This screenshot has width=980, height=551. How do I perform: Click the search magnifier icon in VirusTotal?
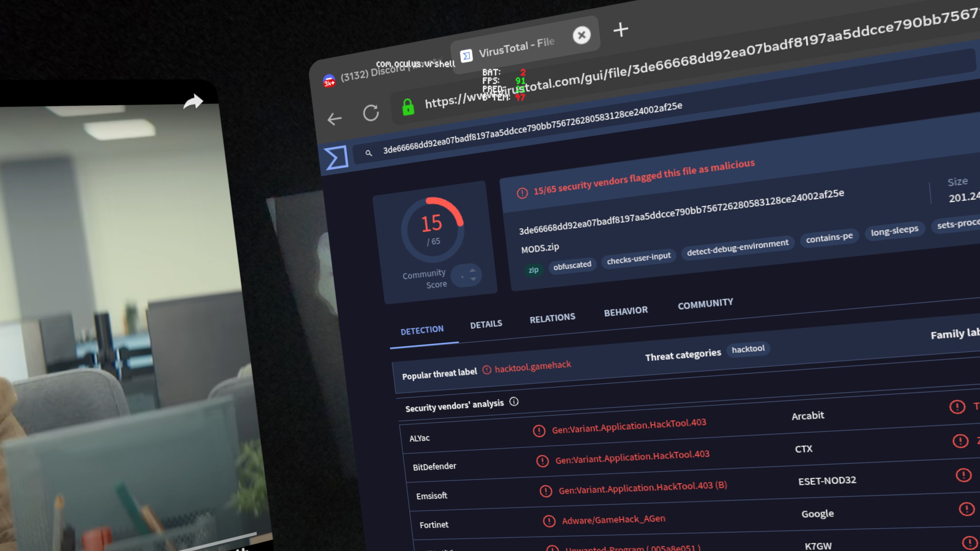(x=368, y=153)
